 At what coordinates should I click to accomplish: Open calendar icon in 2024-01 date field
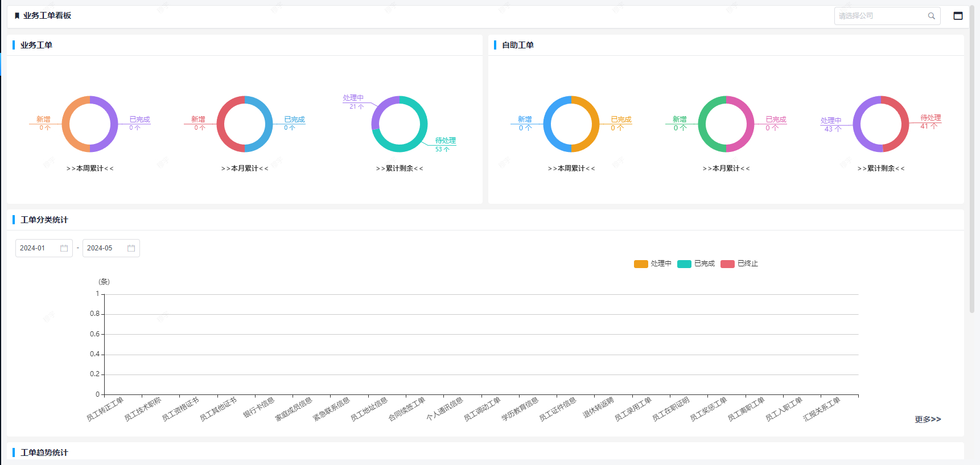click(64, 248)
